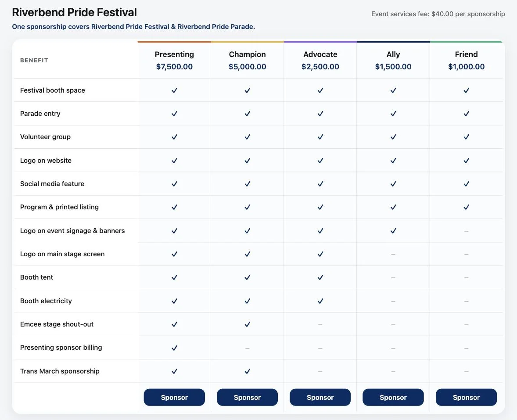Click Friend checkmark for Festival booth space
The image size is (517, 420).
tap(466, 90)
